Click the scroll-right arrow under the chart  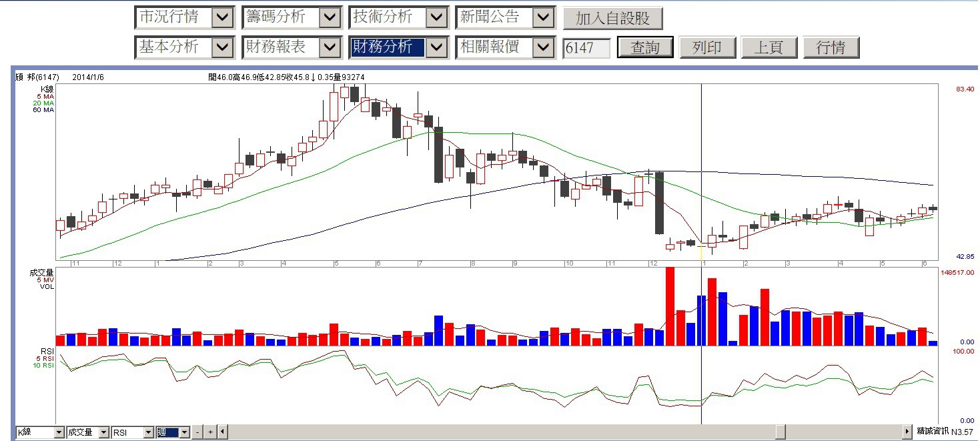pyautogui.click(x=907, y=432)
